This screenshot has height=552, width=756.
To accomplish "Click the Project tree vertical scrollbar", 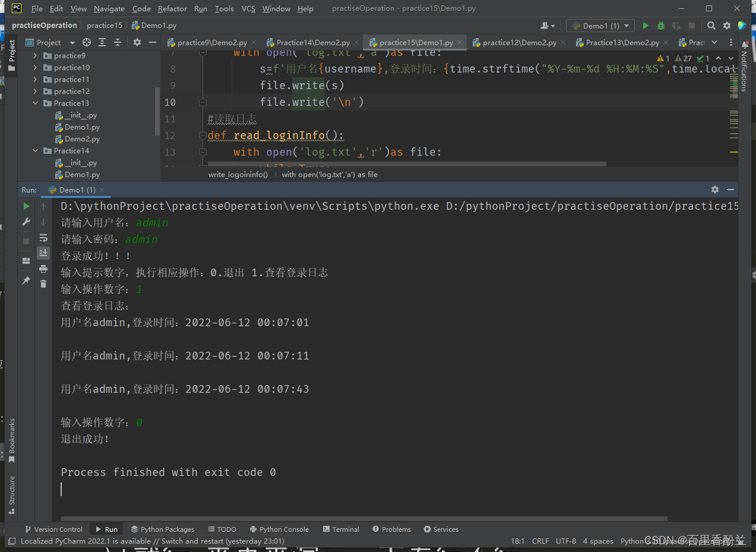I will [157, 111].
